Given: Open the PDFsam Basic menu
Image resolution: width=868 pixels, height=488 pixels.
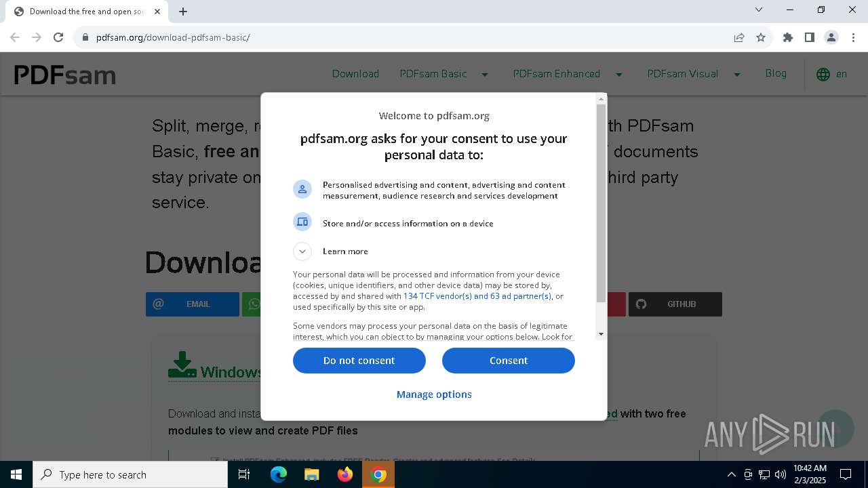Looking at the screenshot, I should 433,74.
